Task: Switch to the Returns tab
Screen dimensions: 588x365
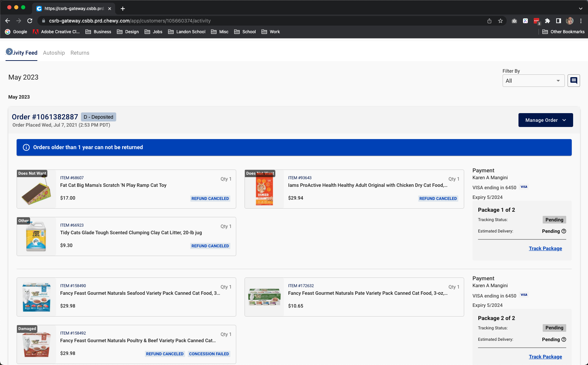Action: [80, 53]
